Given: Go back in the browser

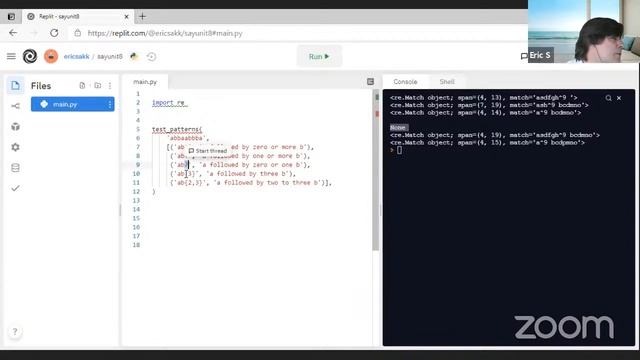Looking at the screenshot, I should tap(13, 33).
